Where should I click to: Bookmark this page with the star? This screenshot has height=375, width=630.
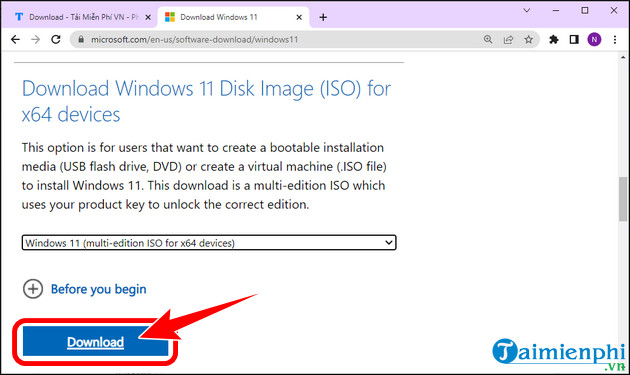(x=528, y=39)
